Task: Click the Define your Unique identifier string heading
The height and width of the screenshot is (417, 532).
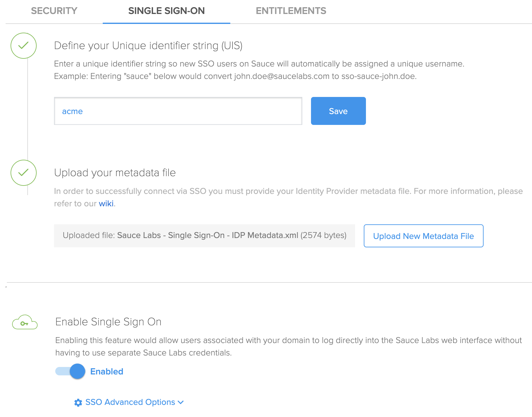Action: 149,45
